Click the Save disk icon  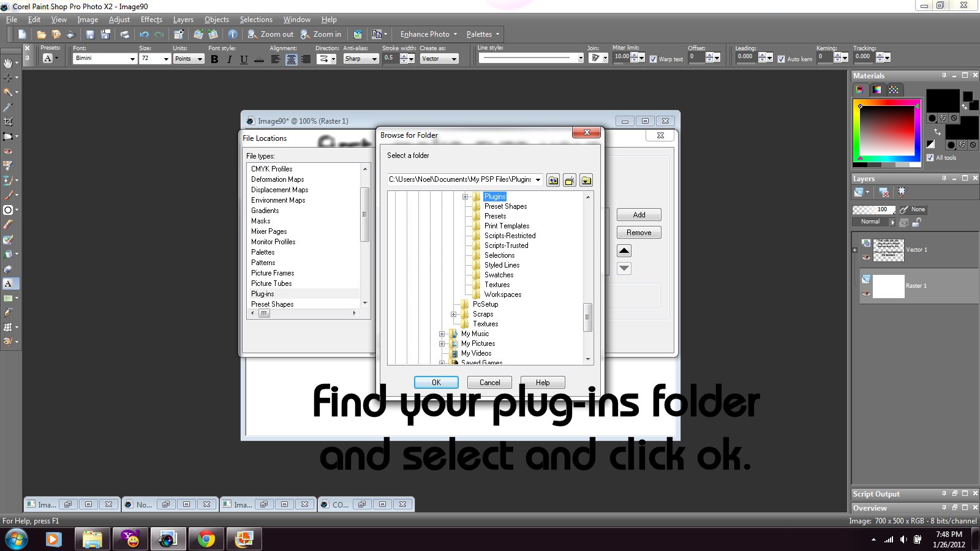(x=90, y=34)
